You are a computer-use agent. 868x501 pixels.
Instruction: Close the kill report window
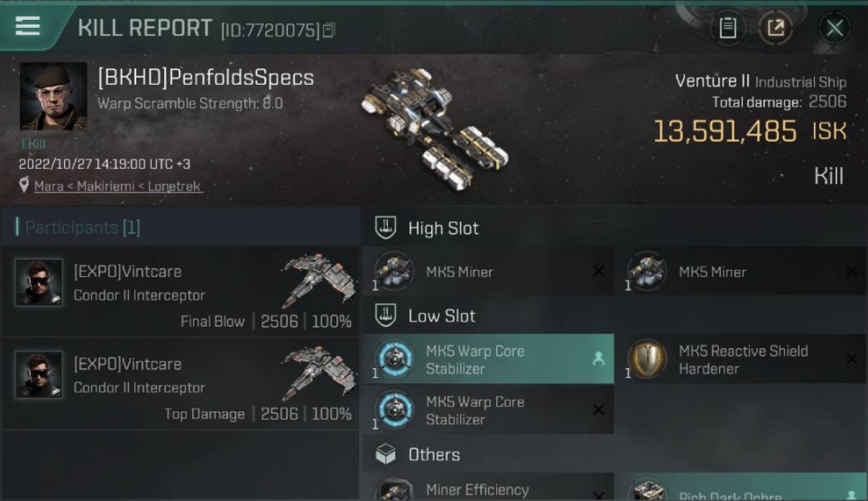(x=835, y=28)
